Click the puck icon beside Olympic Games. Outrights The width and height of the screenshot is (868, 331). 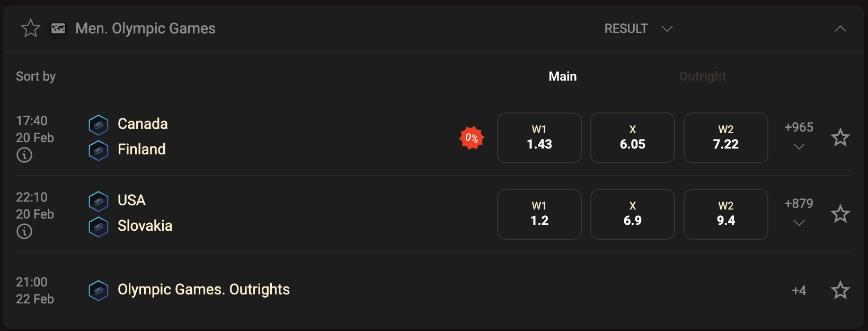tap(99, 290)
